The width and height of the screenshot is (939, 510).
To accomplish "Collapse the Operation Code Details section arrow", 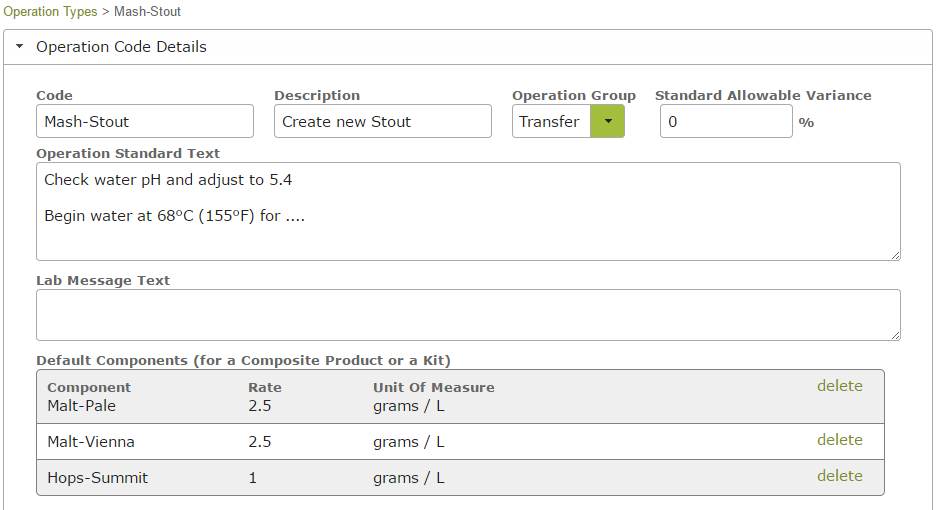I will (20, 46).
